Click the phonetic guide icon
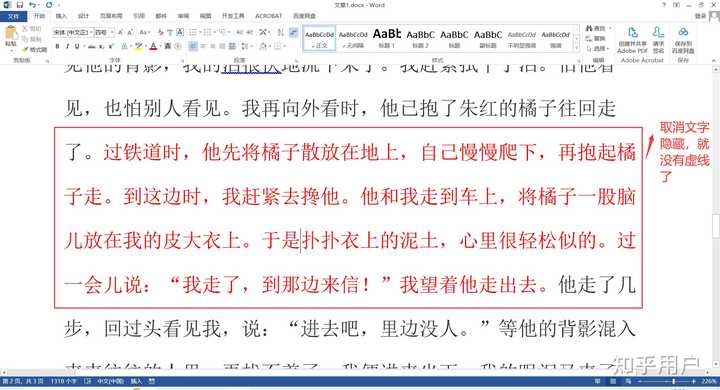720x390 pixels. coord(170,32)
